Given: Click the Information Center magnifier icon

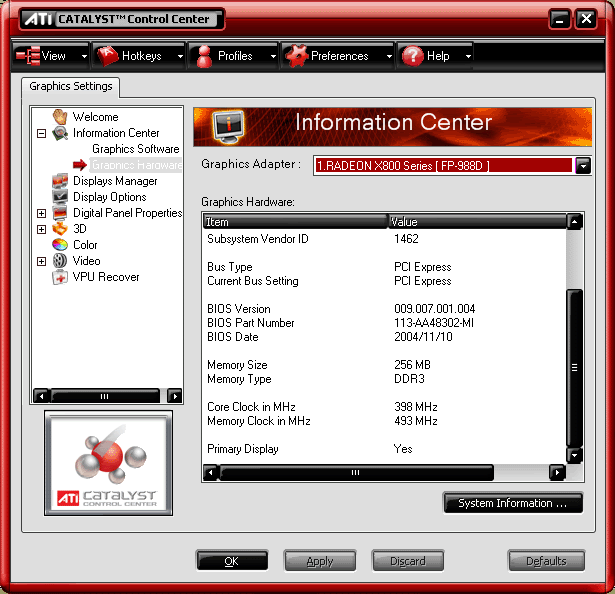Looking at the screenshot, I should tap(60, 133).
